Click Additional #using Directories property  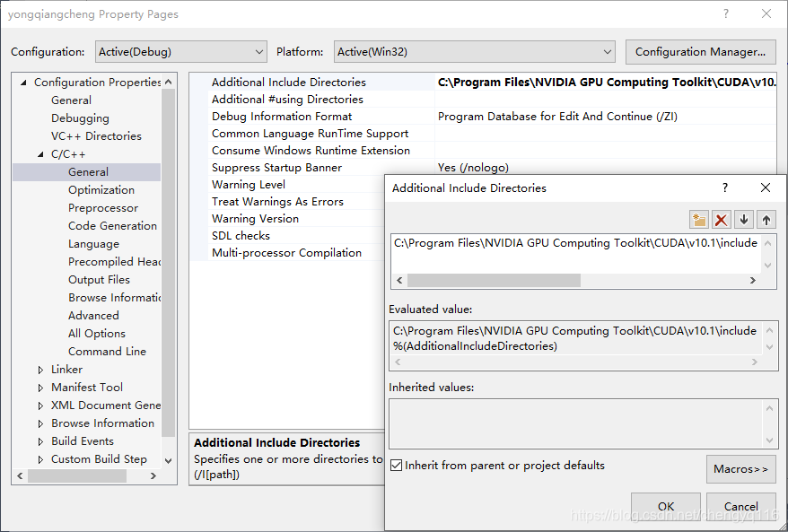coord(287,100)
